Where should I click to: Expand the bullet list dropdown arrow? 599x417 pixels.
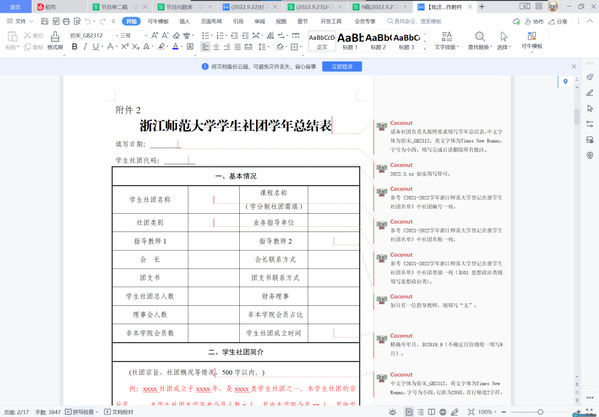[x=211, y=36]
